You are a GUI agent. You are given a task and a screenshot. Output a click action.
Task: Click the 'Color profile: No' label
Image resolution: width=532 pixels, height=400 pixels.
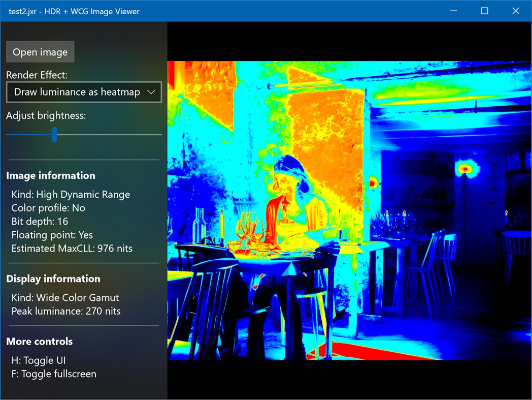click(x=48, y=208)
